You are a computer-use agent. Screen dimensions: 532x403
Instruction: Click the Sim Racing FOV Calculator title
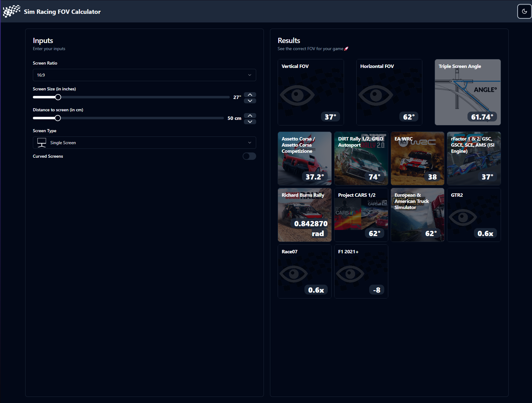(62, 12)
